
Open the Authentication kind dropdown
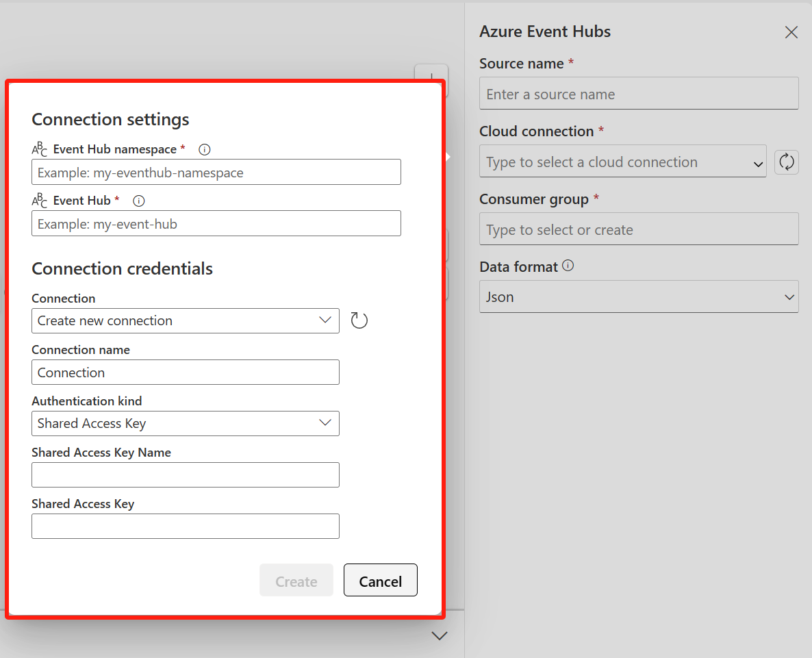coord(186,423)
